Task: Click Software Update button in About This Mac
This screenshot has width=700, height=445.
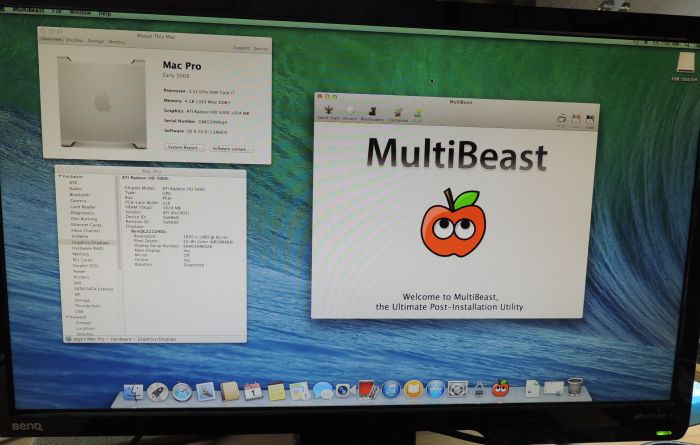Action: point(231,149)
